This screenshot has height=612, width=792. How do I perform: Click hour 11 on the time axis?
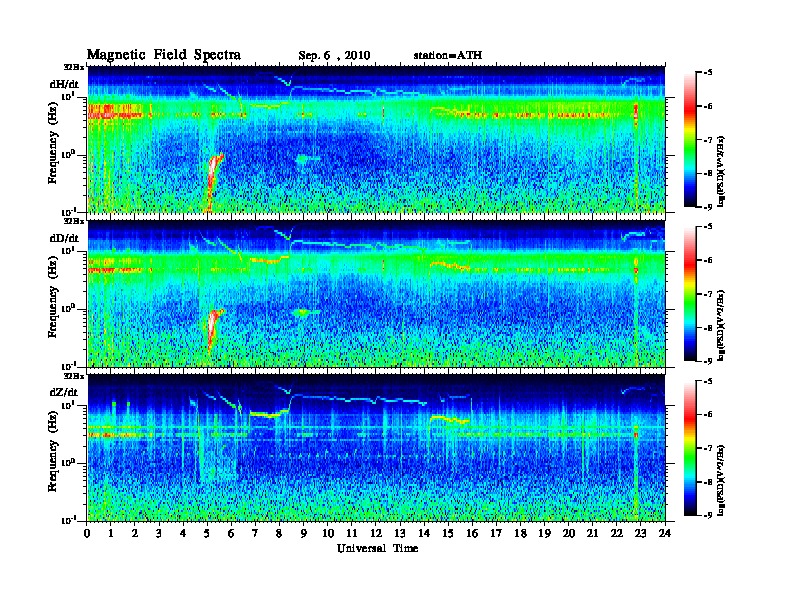coord(352,533)
